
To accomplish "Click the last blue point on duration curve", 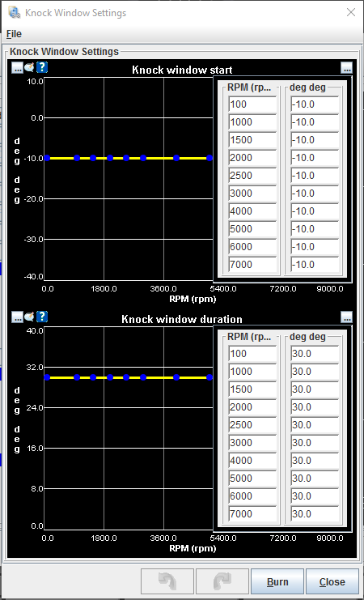I will 209,377.
